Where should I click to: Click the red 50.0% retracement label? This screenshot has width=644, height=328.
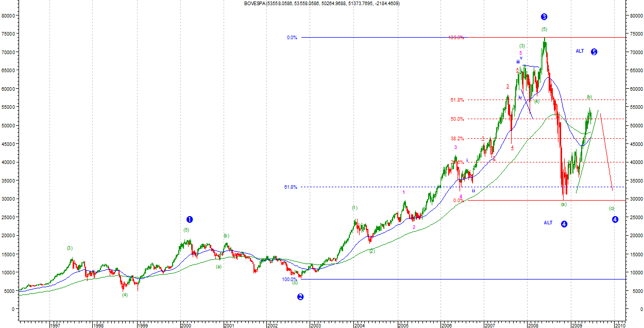457,119
